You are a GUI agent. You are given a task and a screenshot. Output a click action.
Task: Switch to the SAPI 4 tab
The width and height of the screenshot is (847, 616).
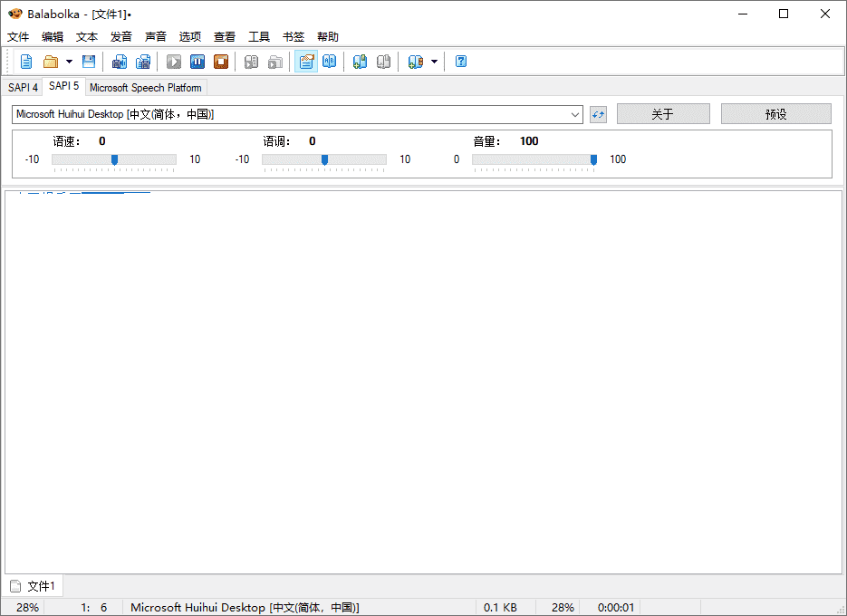point(23,87)
